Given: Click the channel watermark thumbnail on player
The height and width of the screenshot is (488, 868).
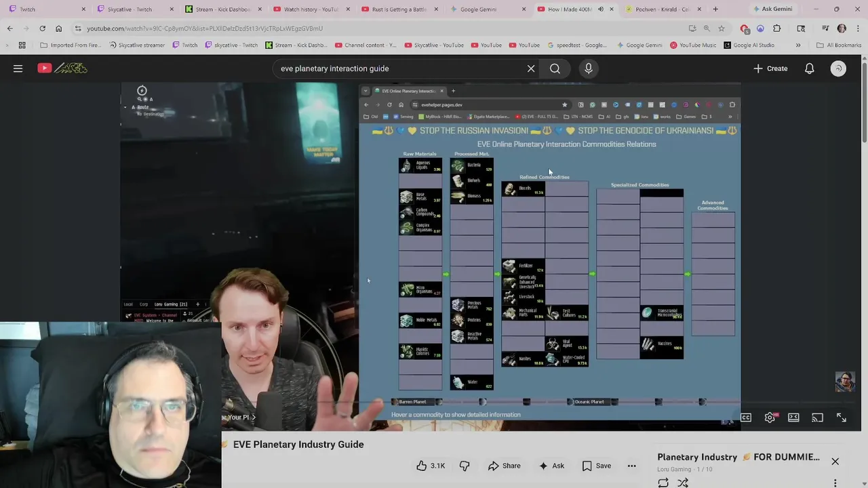Looking at the screenshot, I should click(845, 382).
